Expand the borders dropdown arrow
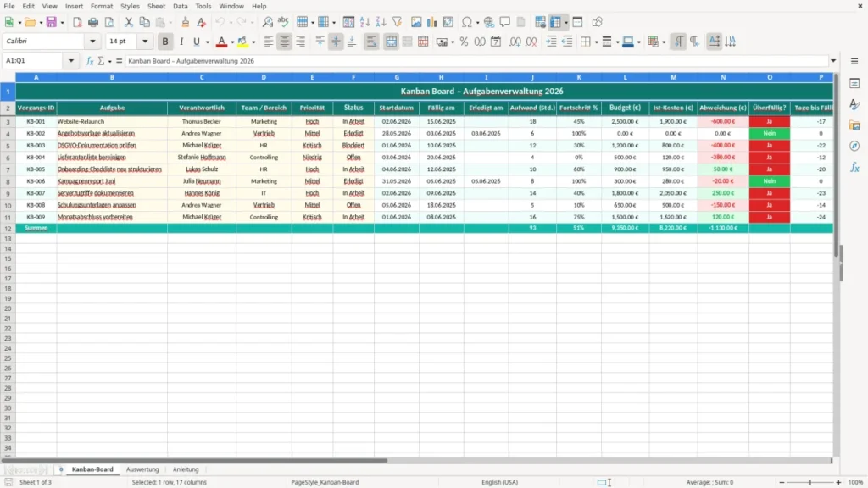This screenshot has height=488, width=868. click(x=596, y=42)
